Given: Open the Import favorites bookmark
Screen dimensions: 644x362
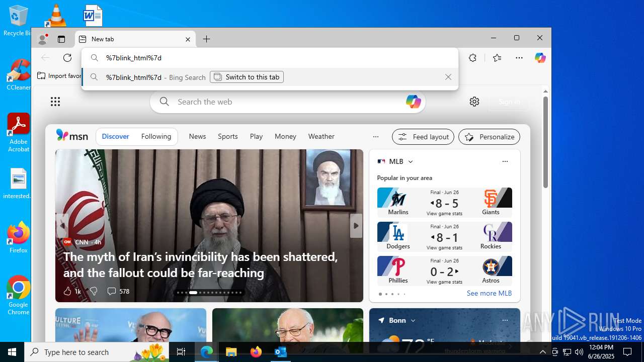Looking at the screenshot, I should [x=59, y=76].
